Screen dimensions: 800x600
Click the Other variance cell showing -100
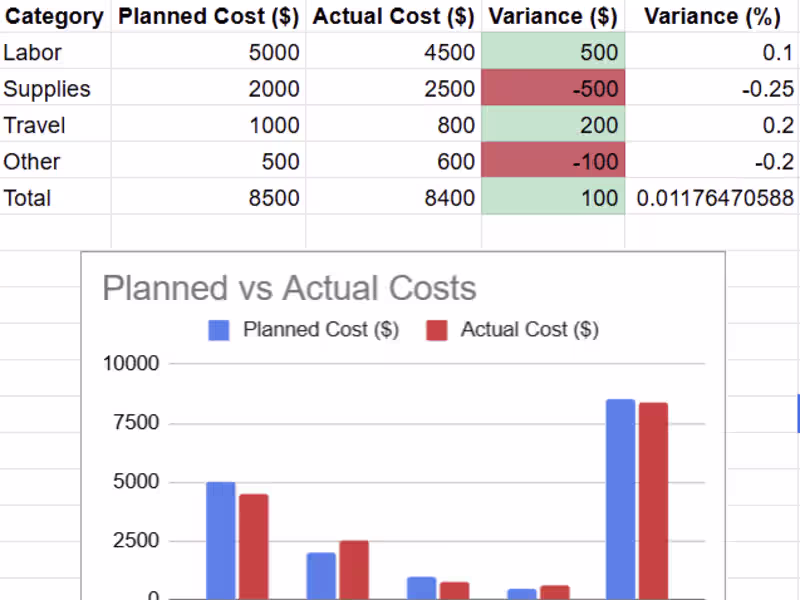tap(553, 162)
